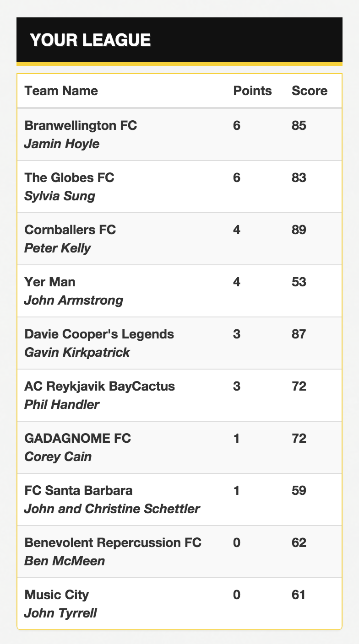The height and width of the screenshot is (644, 359).
Task: Sort by the Points column header
Action: pyautogui.click(x=252, y=91)
